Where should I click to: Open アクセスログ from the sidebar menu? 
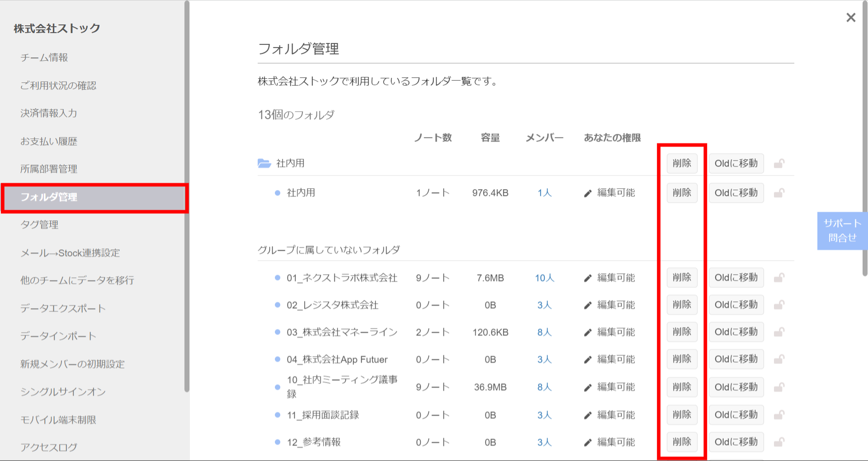48,447
